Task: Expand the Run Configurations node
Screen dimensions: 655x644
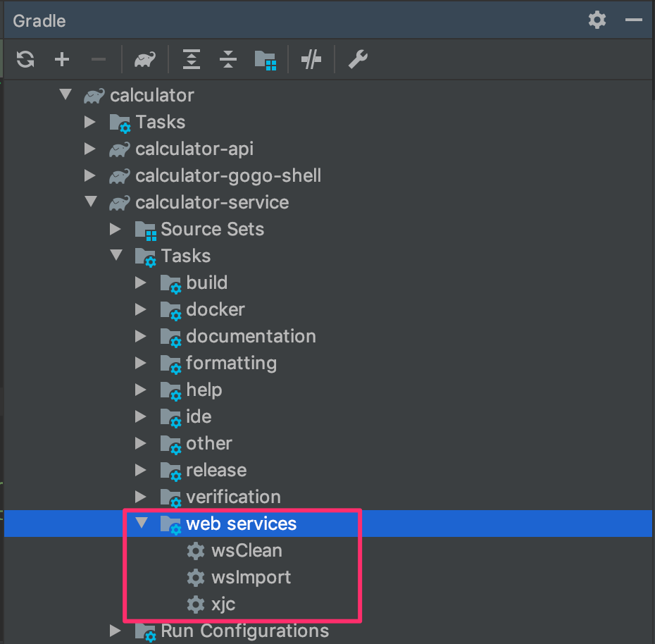Action: 116,631
